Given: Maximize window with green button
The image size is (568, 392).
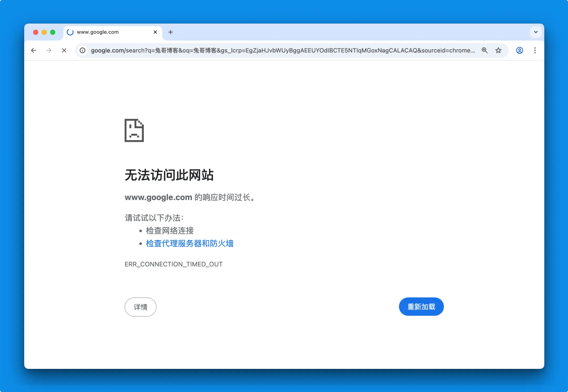Looking at the screenshot, I should coord(53,32).
